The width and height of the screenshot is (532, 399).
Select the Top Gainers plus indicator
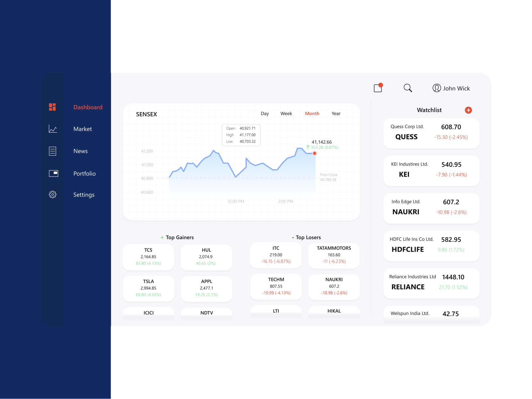coord(162,237)
